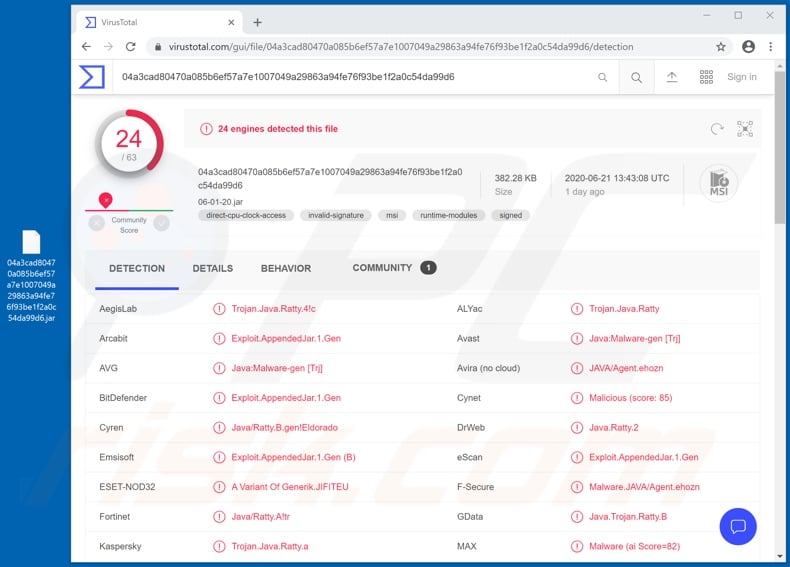Click the 06-01-20.jar file name

click(x=220, y=202)
